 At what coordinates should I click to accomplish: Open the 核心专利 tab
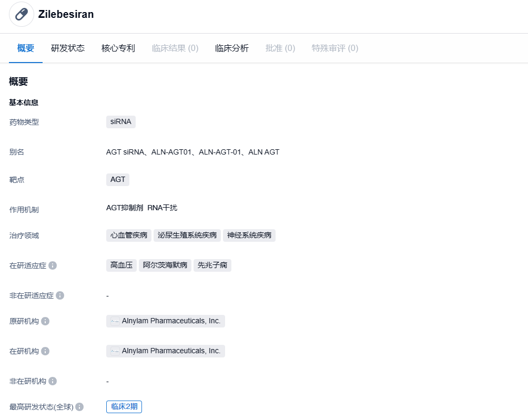tap(118, 48)
